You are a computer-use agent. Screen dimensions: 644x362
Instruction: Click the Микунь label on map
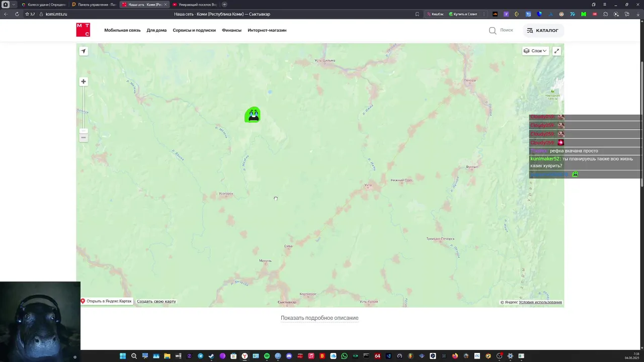click(x=265, y=260)
